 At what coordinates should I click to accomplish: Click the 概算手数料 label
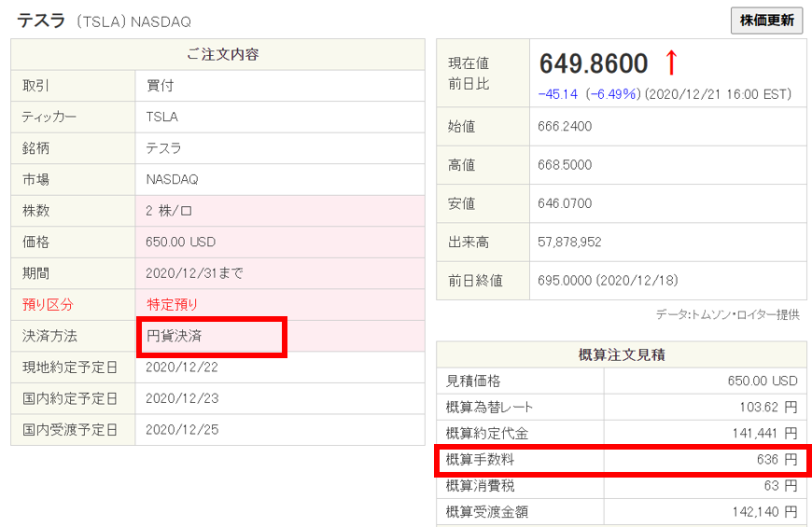(x=480, y=459)
